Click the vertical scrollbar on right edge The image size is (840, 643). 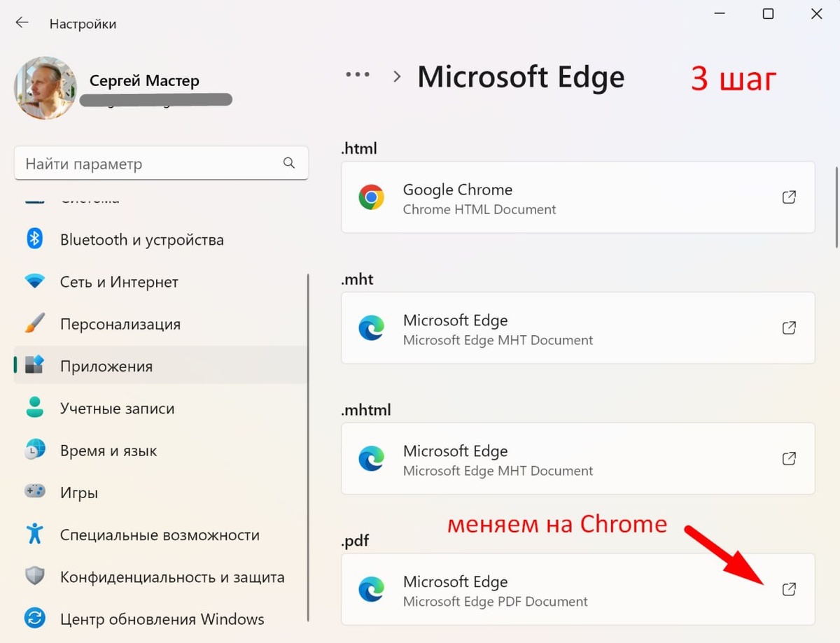[836, 206]
